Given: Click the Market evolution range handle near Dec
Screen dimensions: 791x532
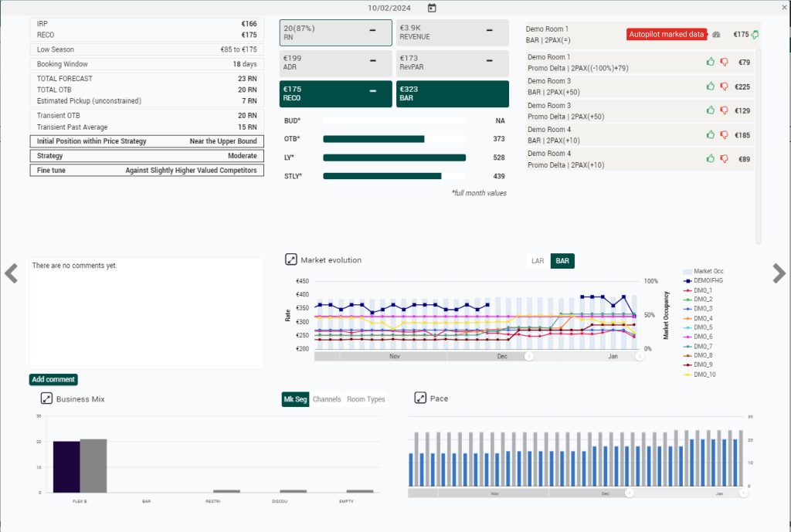Looking at the screenshot, I should click(x=528, y=357).
